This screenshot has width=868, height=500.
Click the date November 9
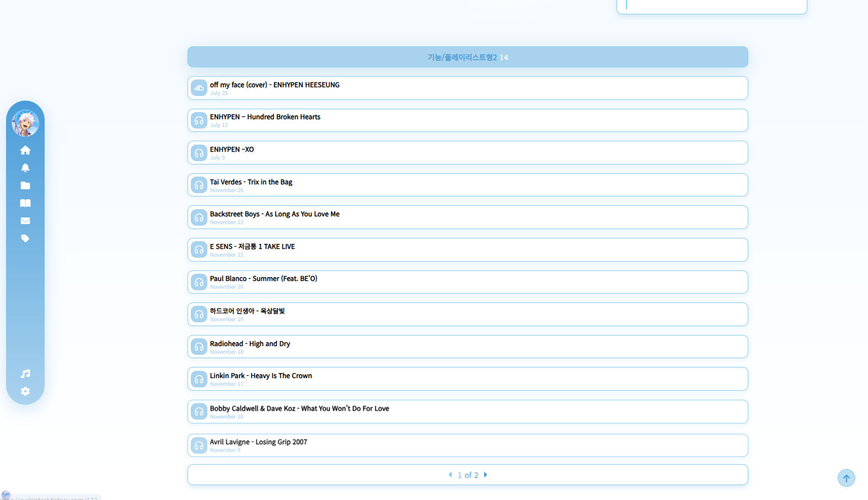225,450
